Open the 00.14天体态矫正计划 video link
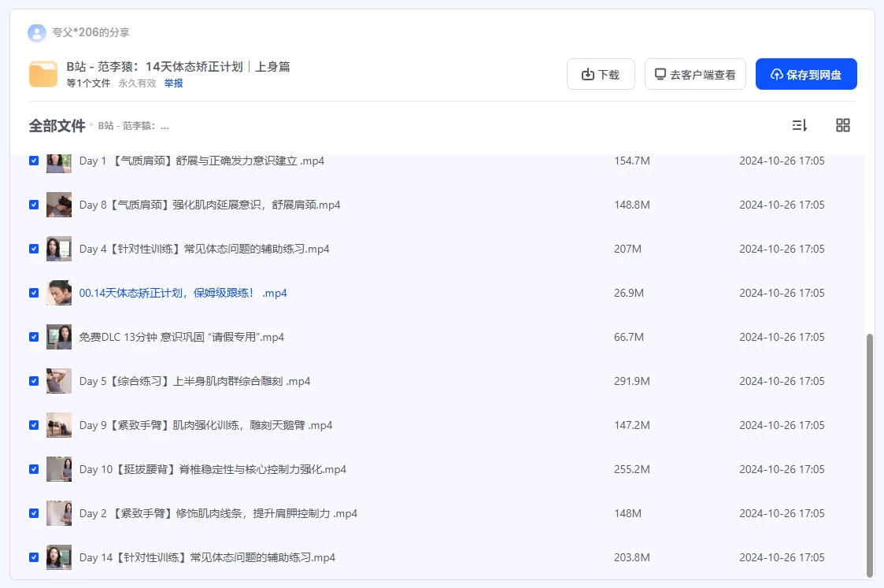This screenshot has height=588, width=884. coord(183,293)
